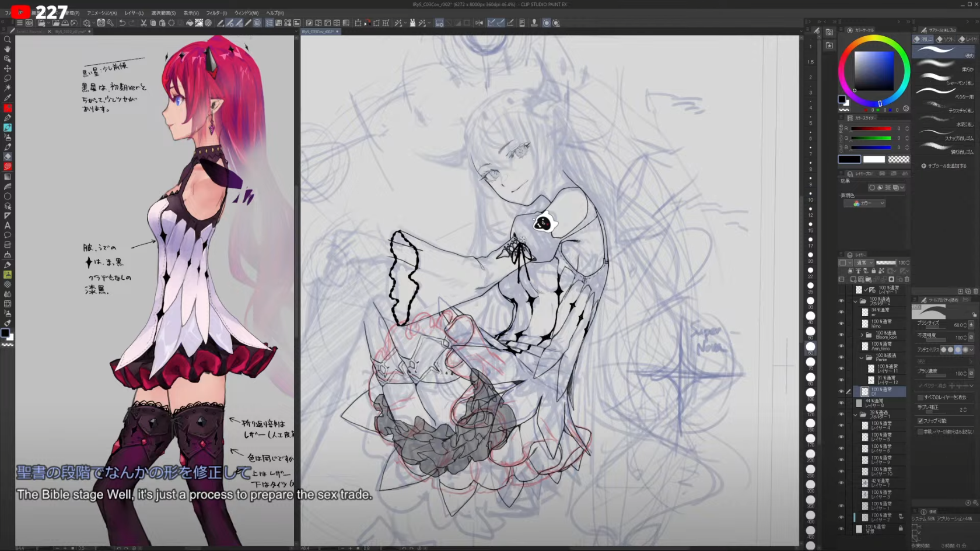980x551 pixels.
Task: Select the Lasso selection tool
Action: (8, 79)
